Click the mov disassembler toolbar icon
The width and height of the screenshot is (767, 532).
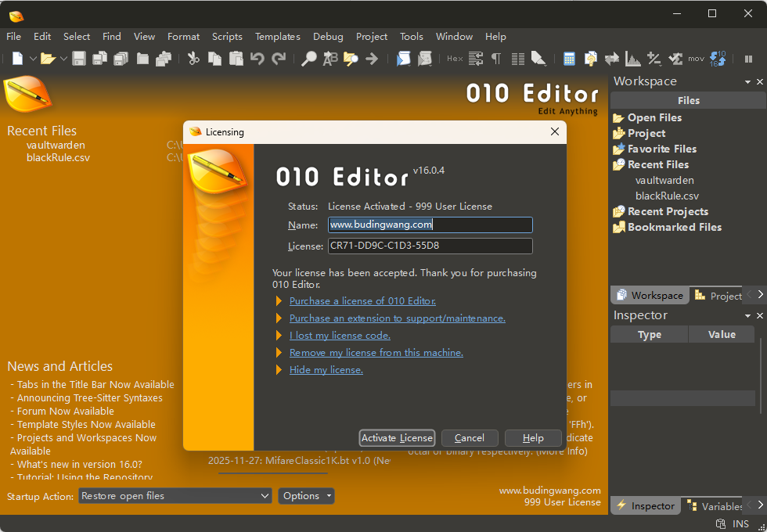(696, 59)
